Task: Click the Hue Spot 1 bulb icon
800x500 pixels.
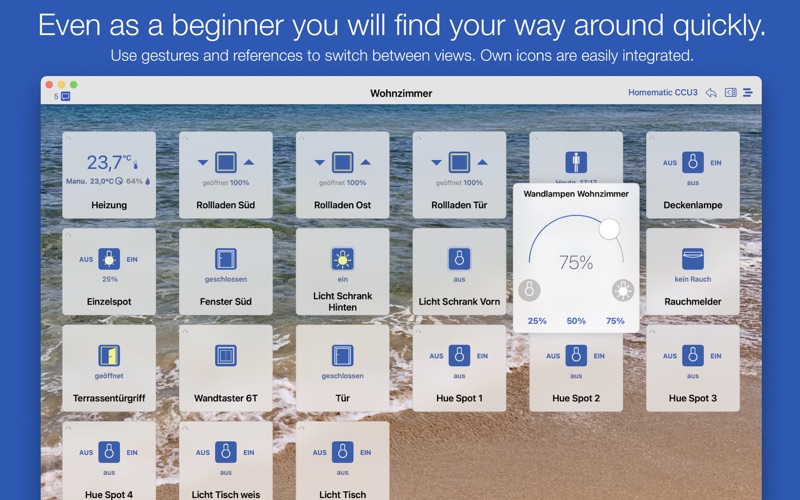Action: pyautogui.click(x=459, y=356)
